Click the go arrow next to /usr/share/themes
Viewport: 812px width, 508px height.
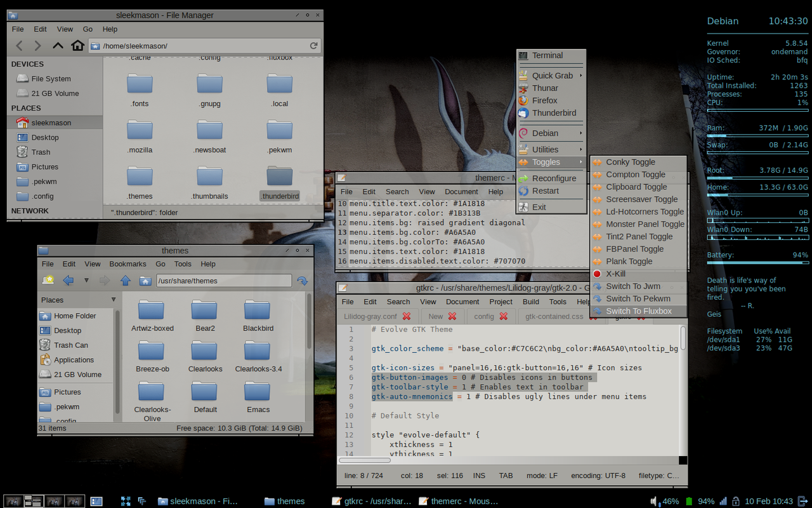pyautogui.click(x=302, y=280)
